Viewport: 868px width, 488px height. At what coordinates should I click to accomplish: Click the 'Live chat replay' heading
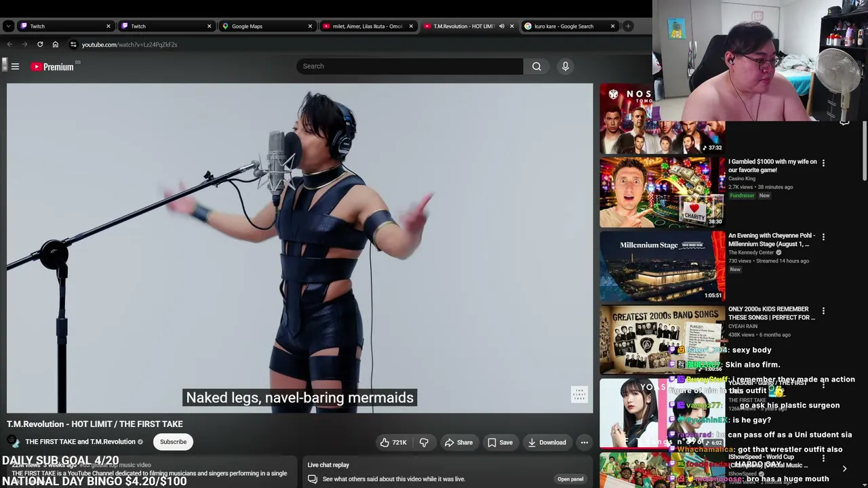328,465
